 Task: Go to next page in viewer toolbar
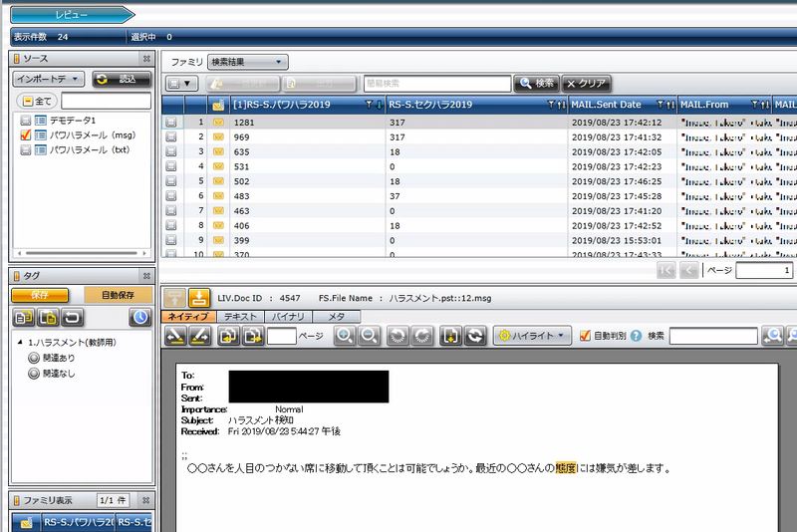(253, 336)
